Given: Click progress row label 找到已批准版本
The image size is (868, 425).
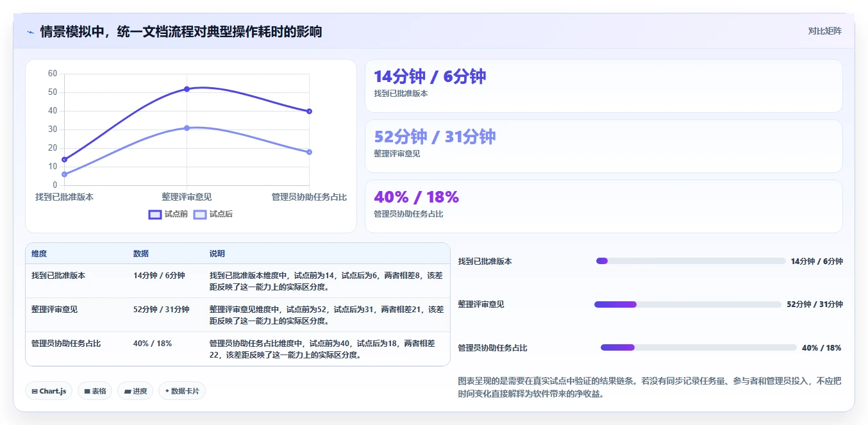Looking at the screenshot, I should tap(485, 262).
